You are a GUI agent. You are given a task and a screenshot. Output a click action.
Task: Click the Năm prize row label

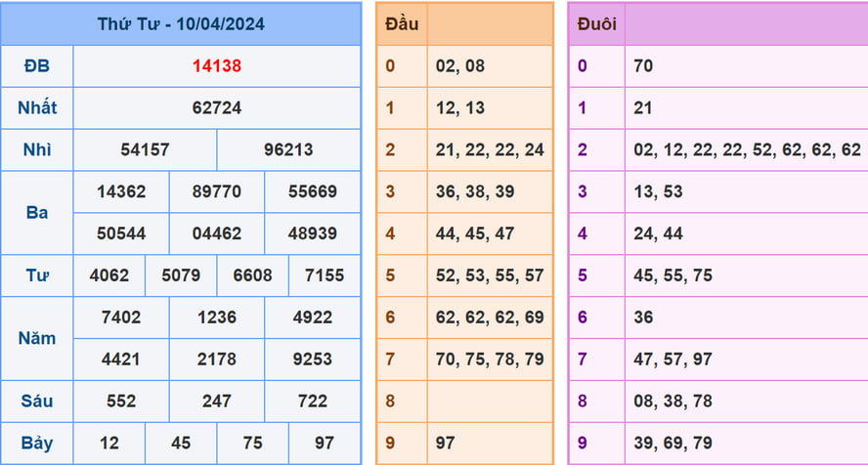click(37, 338)
